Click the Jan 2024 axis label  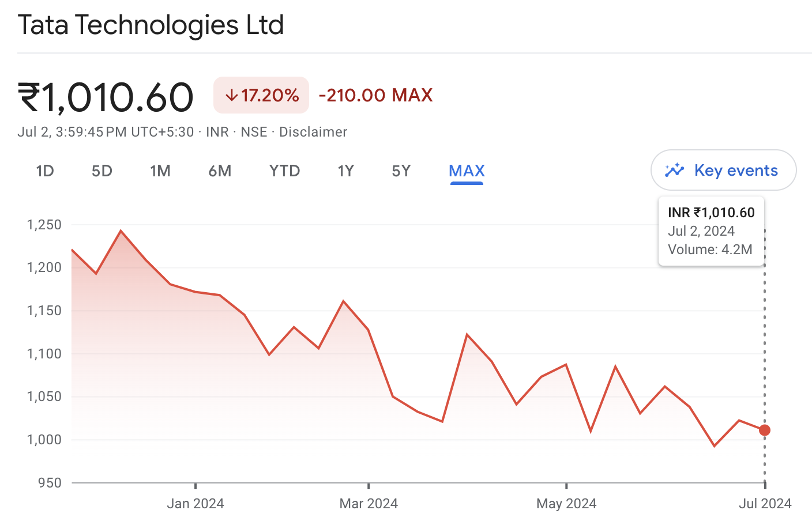195,503
